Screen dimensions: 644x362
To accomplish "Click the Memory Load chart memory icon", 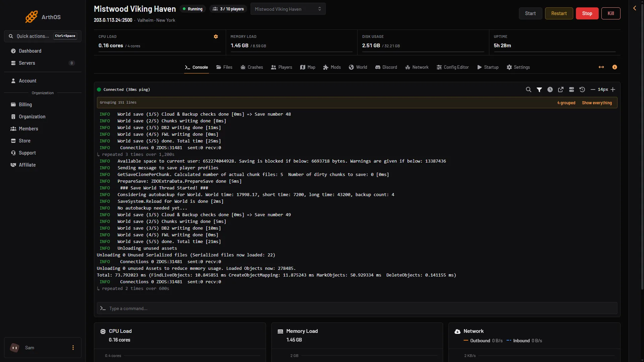I will (280, 331).
